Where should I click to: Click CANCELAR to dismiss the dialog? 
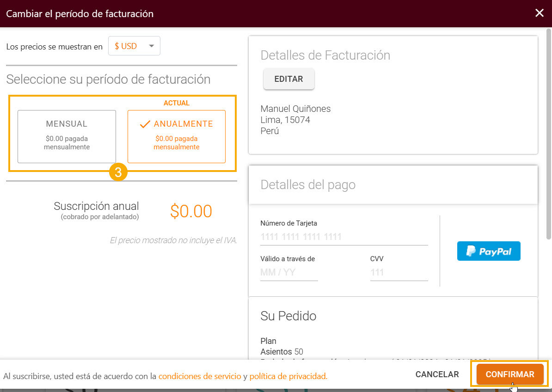(x=436, y=374)
